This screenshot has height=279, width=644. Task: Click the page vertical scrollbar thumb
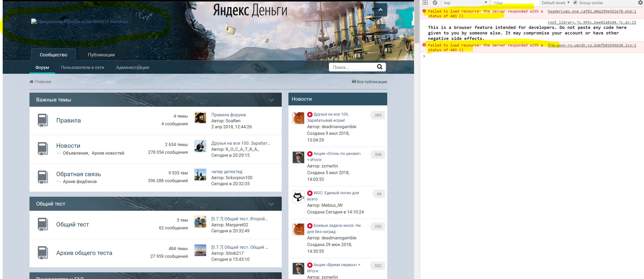[x=417, y=21]
